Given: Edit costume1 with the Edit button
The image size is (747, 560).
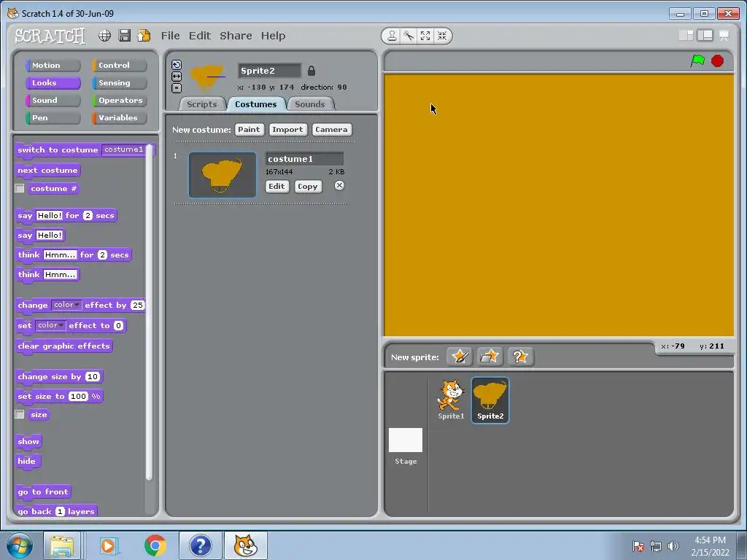Looking at the screenshot, I should pyautogui.click(x=276, y=186).
